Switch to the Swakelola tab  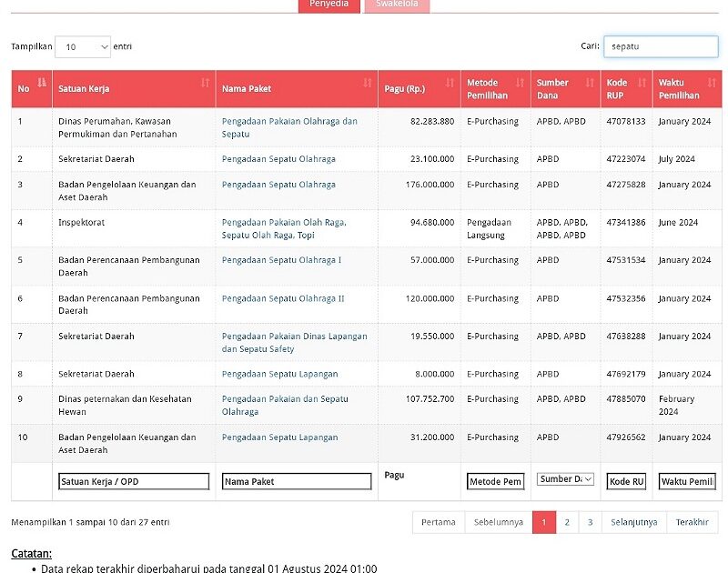[397, 5]
